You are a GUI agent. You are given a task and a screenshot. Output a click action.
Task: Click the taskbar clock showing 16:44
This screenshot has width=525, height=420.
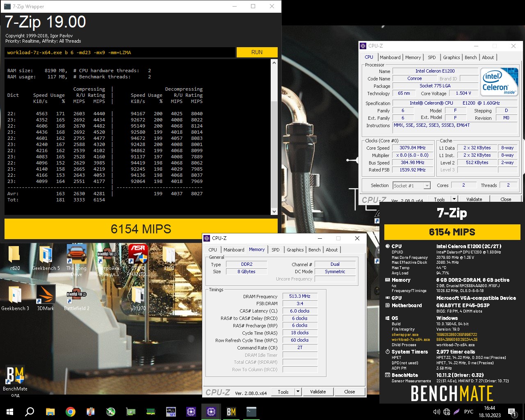489,412
